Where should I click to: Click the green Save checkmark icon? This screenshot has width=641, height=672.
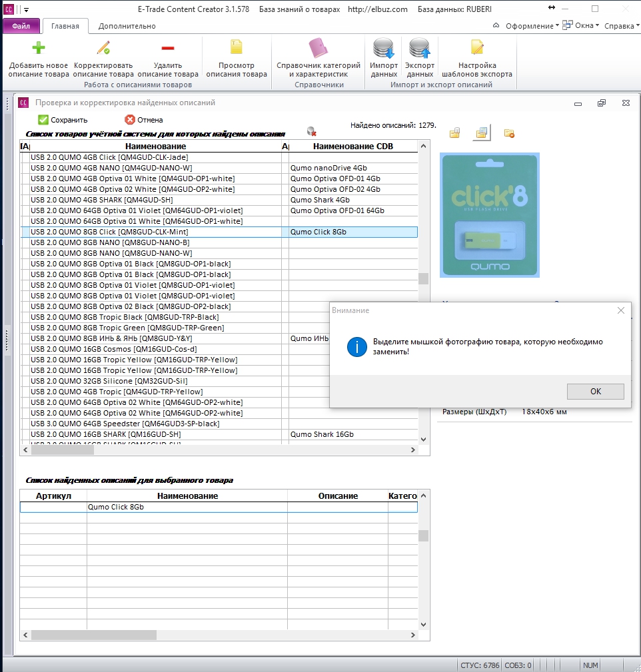pyautogui.click(x=43, y=120)
